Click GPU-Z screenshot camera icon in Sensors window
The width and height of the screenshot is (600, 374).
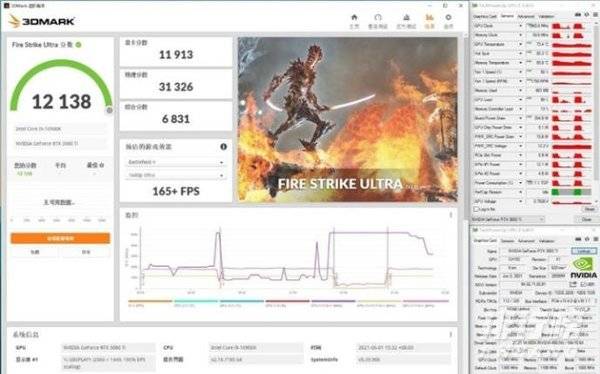pos(578,15)
